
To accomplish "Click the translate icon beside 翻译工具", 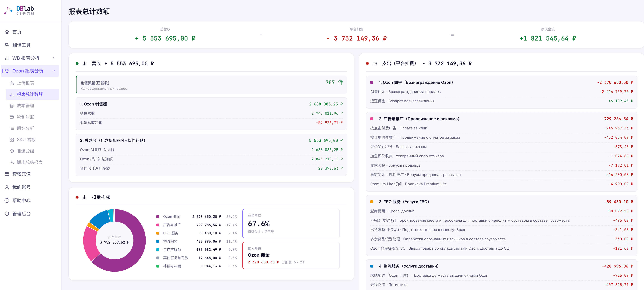I will [x=7, y=45].
